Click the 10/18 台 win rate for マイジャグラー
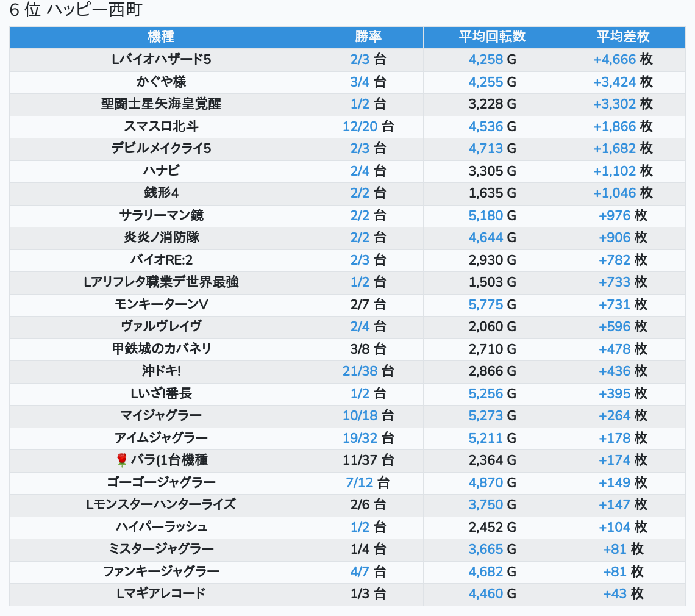 click(368, 415)
